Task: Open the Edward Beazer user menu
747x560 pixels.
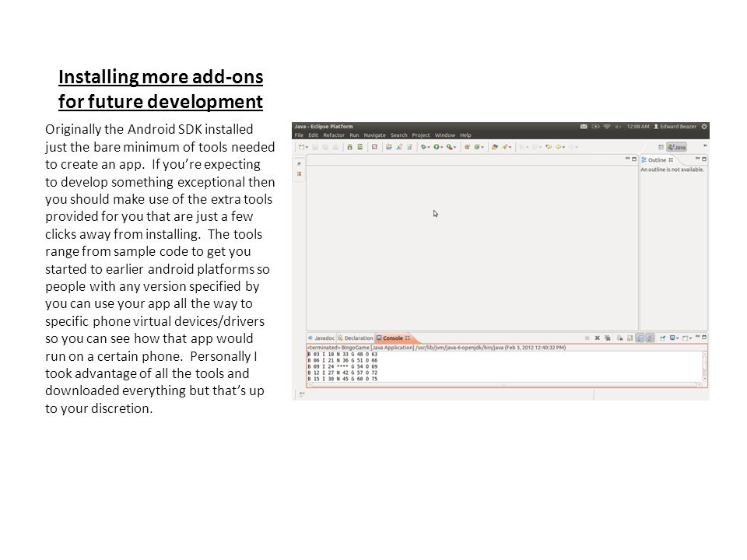Action: [x=675, y=127]
